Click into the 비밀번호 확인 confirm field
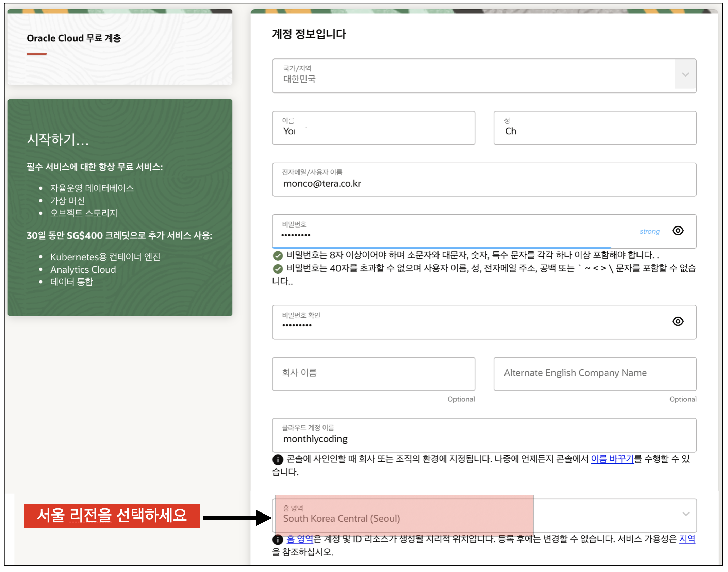The height and width of the screenshot is (572, 728). tap(484, 322)
